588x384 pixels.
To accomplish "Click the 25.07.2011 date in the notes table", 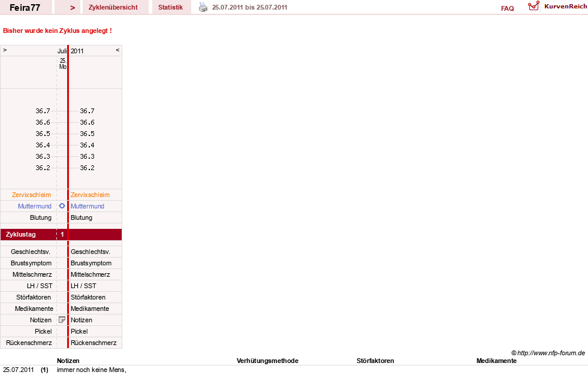I will (19, 370).
